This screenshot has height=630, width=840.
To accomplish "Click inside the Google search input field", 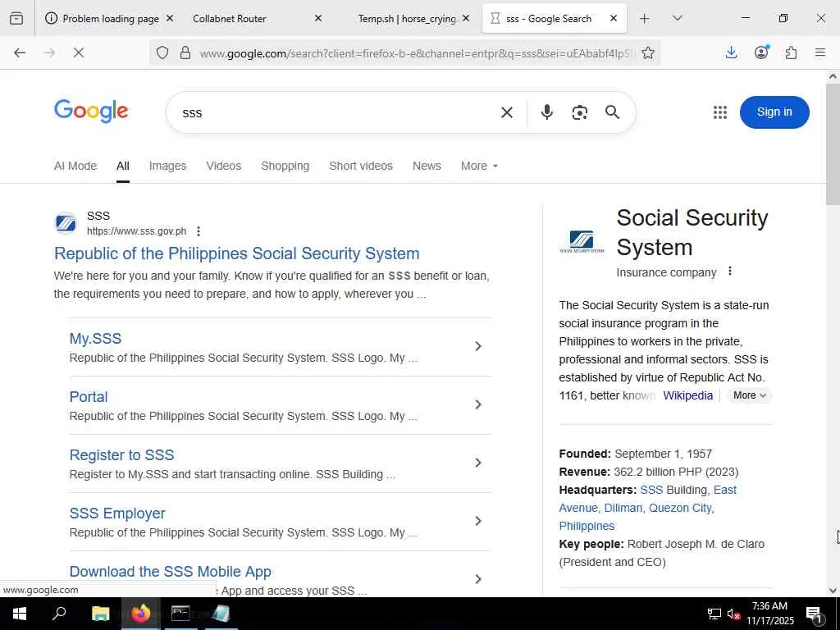I will 336,112.
